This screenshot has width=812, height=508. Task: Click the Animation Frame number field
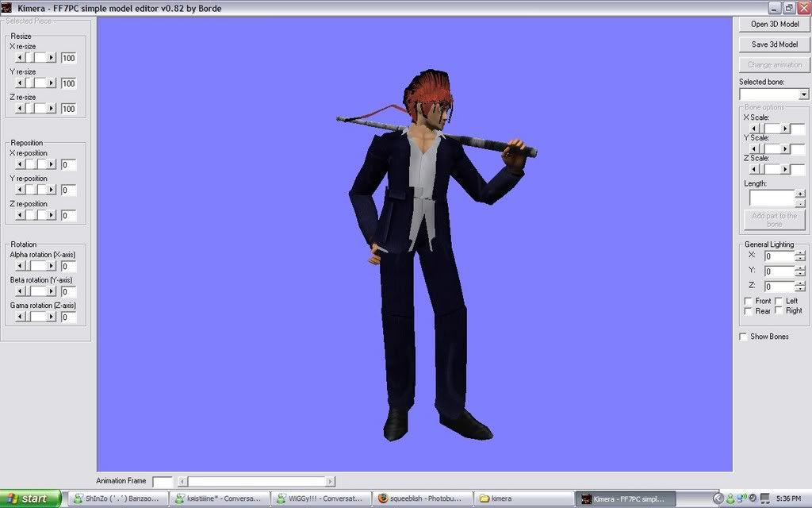click(163, 482)
